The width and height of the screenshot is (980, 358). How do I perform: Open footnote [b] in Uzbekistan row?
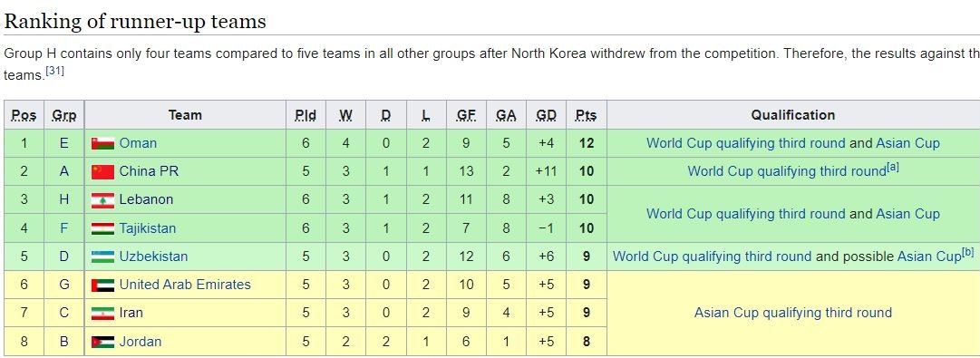[968, 252]
